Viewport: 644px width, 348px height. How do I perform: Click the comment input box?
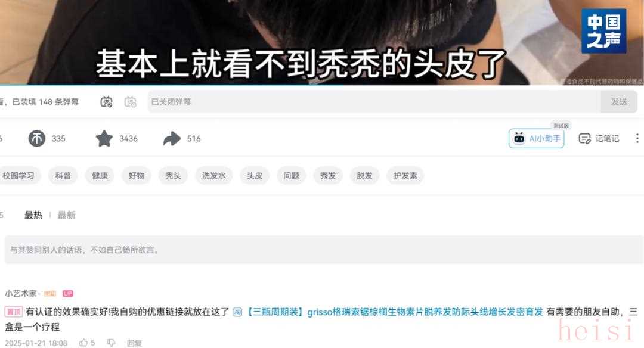point(324,250)
